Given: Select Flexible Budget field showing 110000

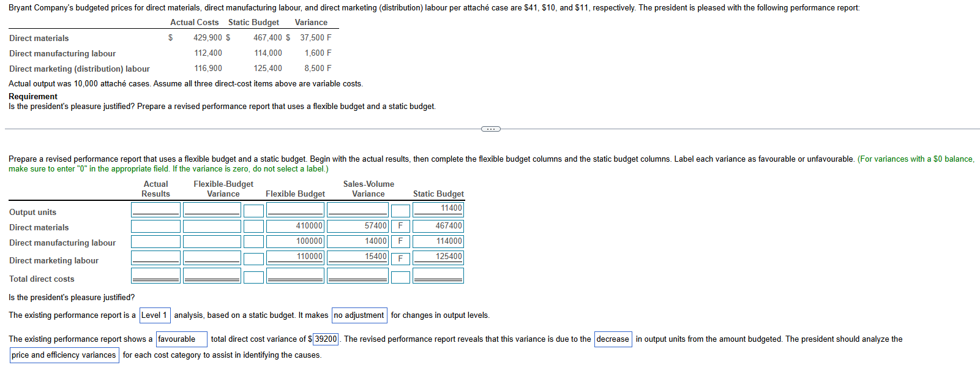Looking at the screenshot, I should tap(295, 258).
